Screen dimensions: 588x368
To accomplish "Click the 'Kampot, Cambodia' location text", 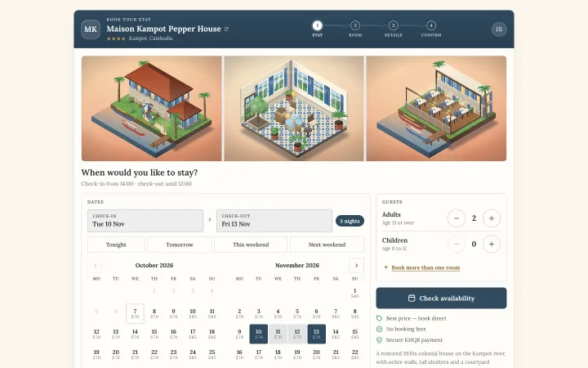I will pyautogui.click(x=150, y=38).
